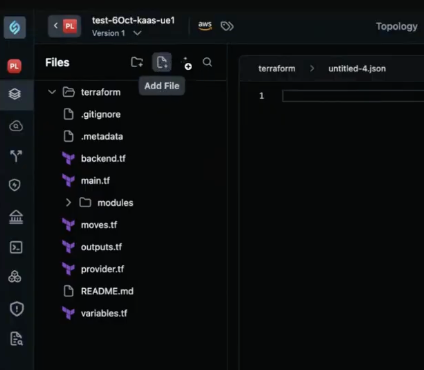Click line 1 in the editor
The image size is (424, 370).
pyautogui.click(x=353, y=96)
